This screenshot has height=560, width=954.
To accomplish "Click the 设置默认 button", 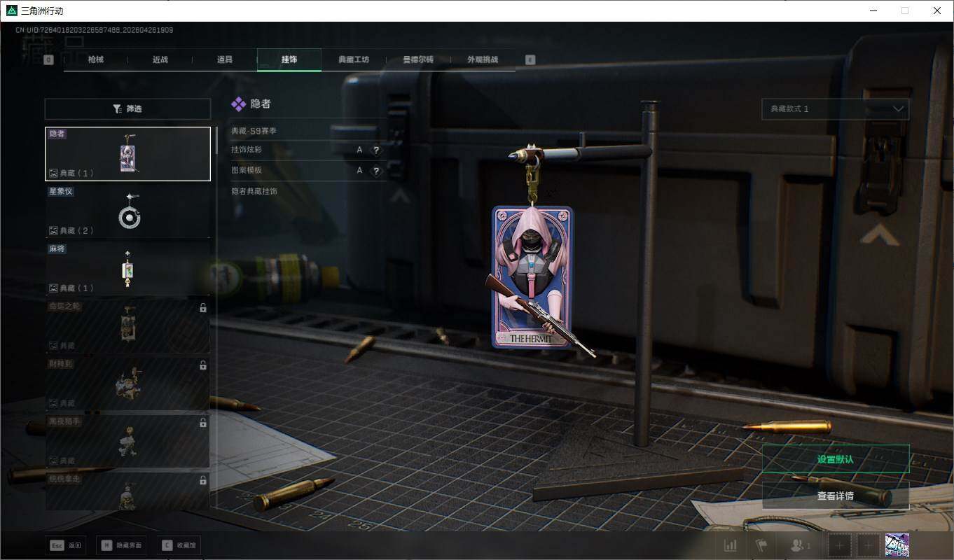I will pyautogui.click(x=835, y=459).
